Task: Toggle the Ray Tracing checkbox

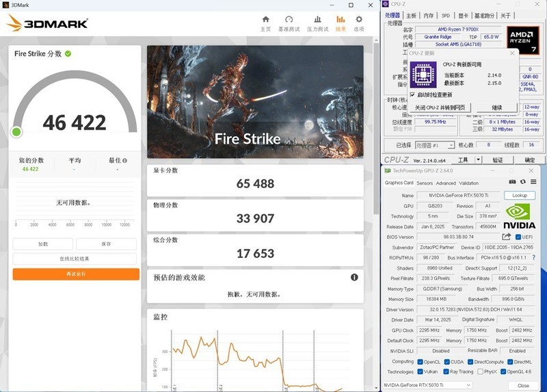Action: [446, 371]
